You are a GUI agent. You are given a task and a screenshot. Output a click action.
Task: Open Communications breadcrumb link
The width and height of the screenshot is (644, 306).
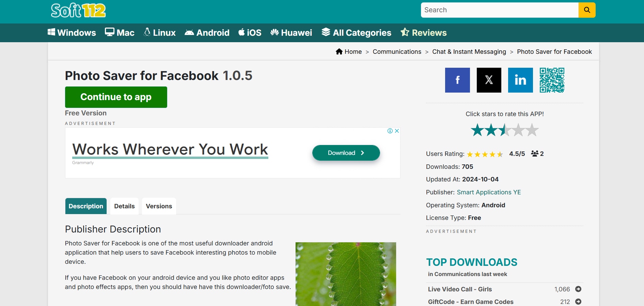[x=397, y=52]
